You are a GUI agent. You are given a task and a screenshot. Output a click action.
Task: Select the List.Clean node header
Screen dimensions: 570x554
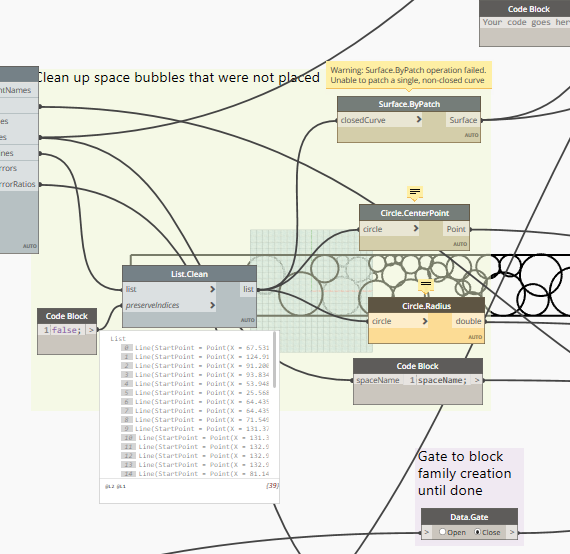[189, 274]
